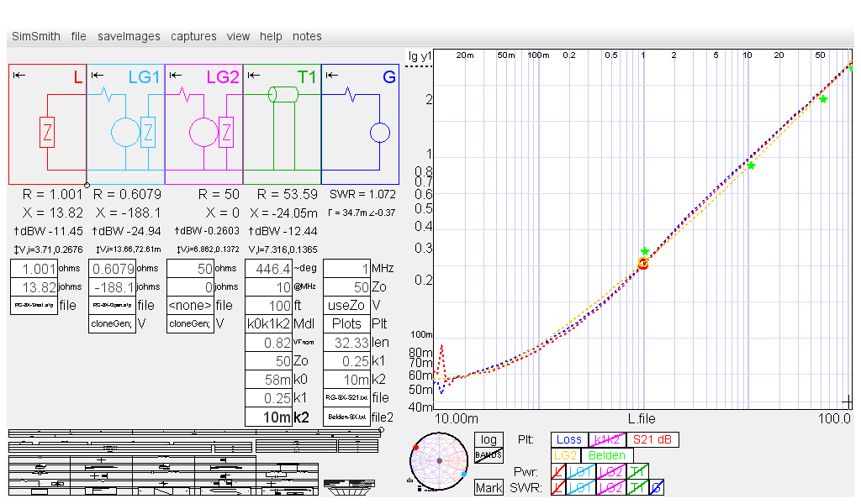Select the cyan Z element in block LG1
The width and height of the screenshot is (861, 504).
pyautogui.click(x=148, y=132)
